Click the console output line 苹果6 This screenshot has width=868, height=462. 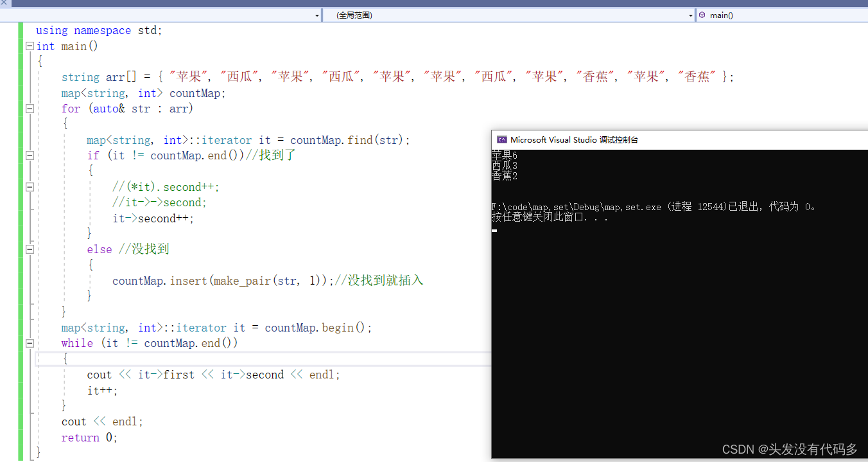504,155
